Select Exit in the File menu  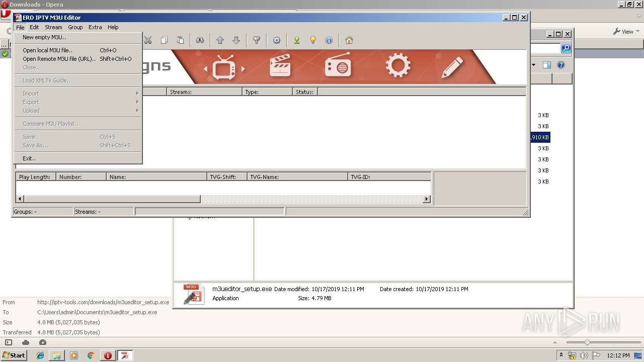(78, 158)
